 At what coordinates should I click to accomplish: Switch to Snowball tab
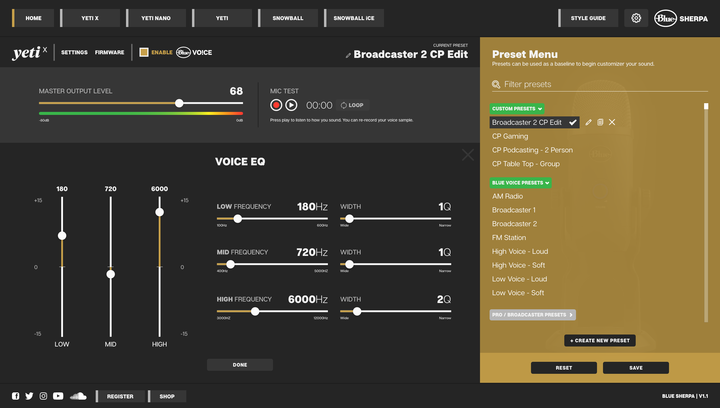[x=288, y=18]
